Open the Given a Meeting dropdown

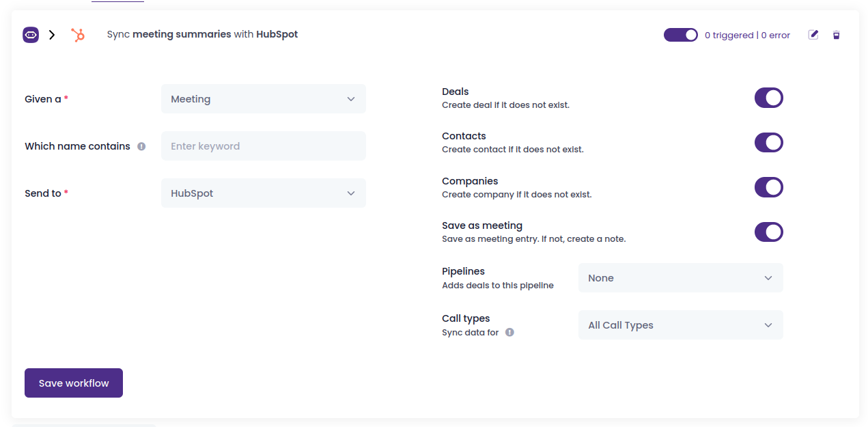point(264,99)
